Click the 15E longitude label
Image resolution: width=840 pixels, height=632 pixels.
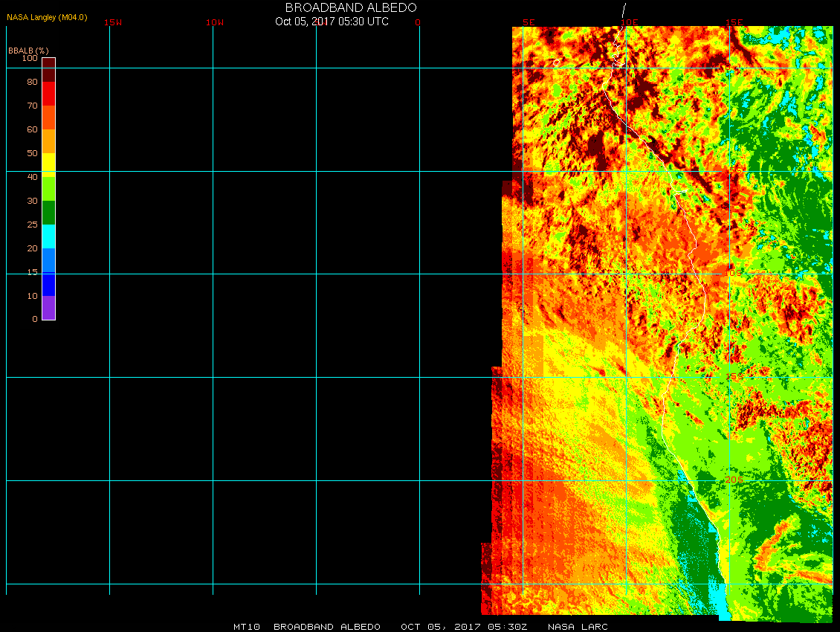[734, 22]
